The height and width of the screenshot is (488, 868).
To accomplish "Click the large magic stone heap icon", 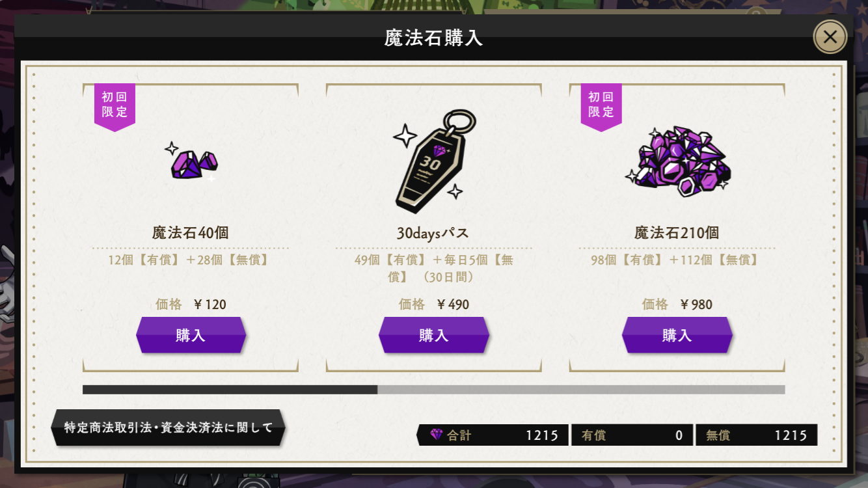I will click(x=677, y=161).
